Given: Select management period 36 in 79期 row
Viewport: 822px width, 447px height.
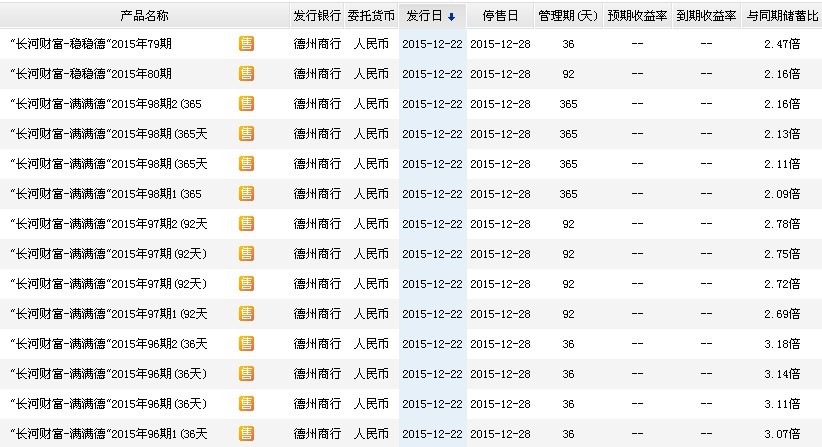Looking at the screenshot, I should (x=568, y=44).
